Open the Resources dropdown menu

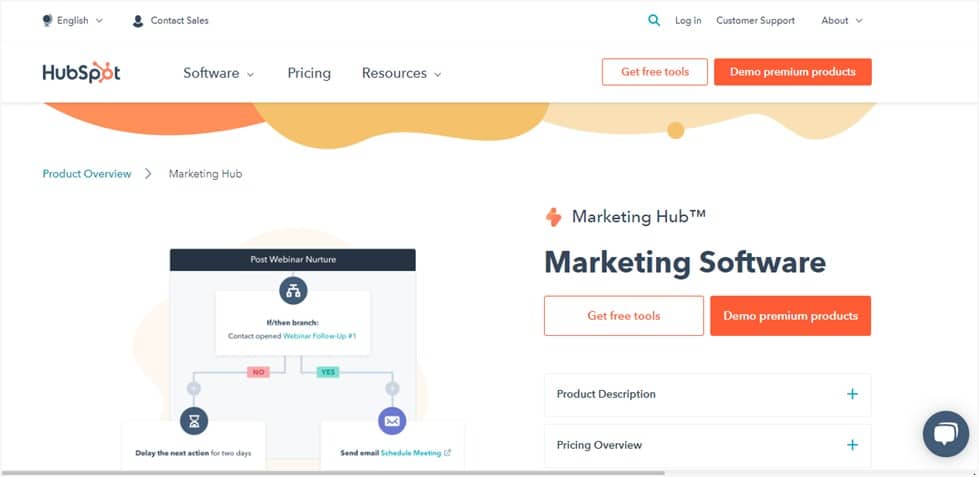[x=401, y=73]
